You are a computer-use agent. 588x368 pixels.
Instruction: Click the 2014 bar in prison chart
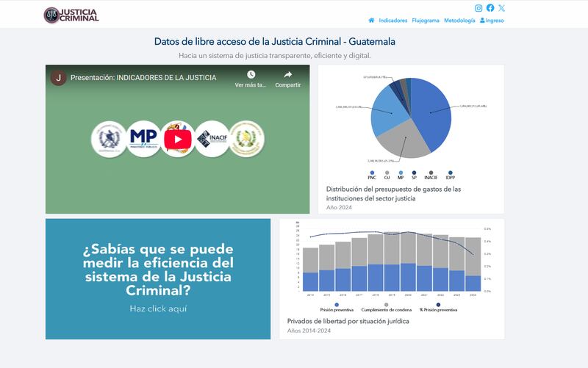click(310, 270)
